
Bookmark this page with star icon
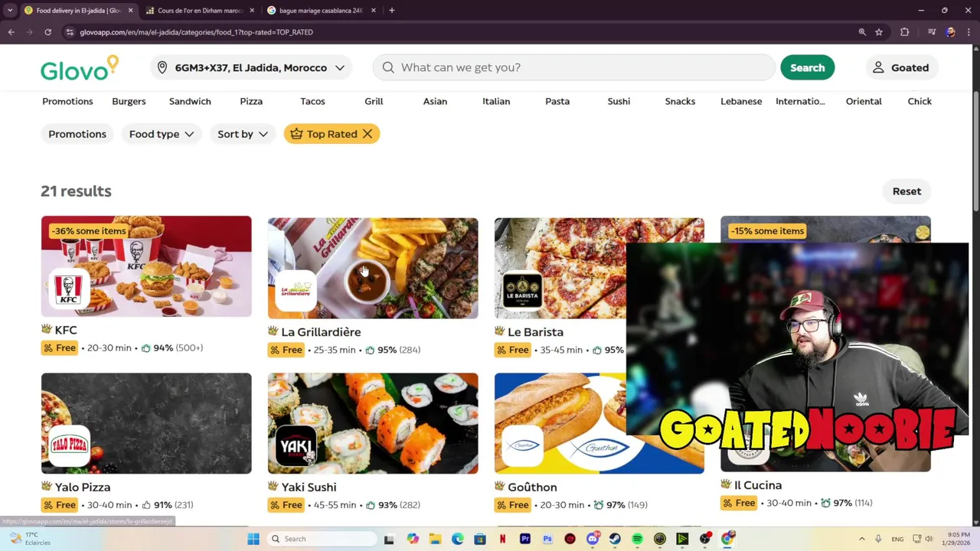coord(879,32)
